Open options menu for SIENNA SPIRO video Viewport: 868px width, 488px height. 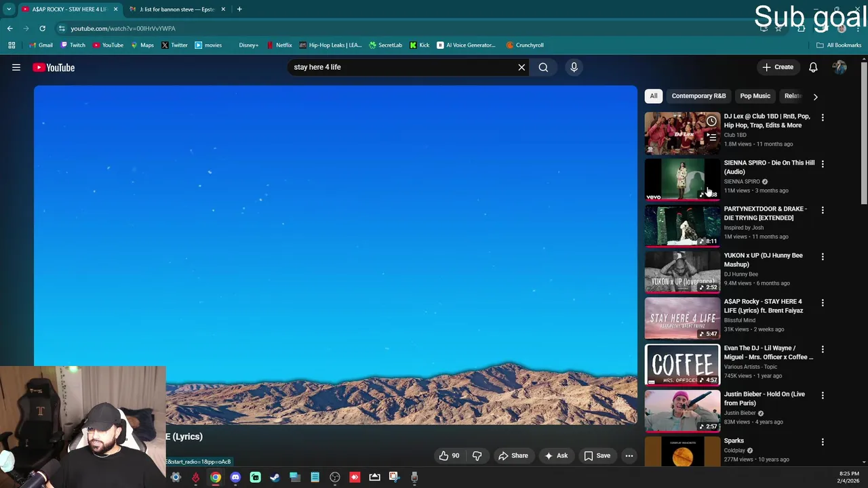coord(823,163)
